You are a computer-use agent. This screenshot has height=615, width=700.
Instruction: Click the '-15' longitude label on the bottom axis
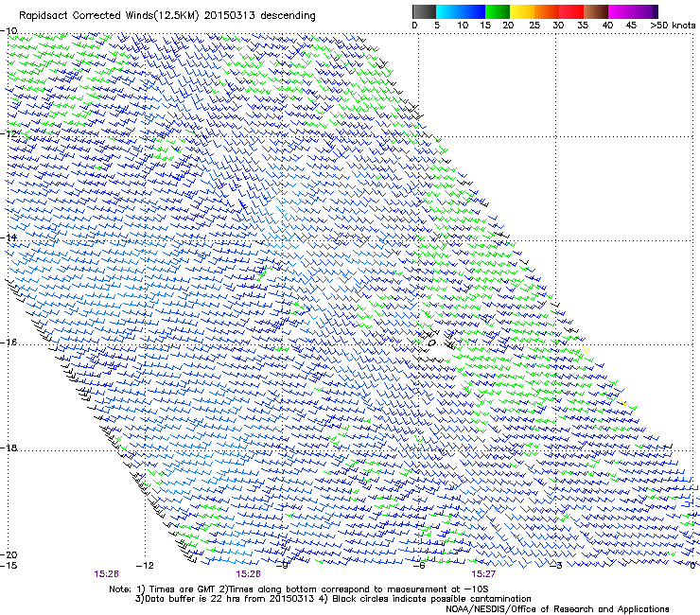coord(9,566)
